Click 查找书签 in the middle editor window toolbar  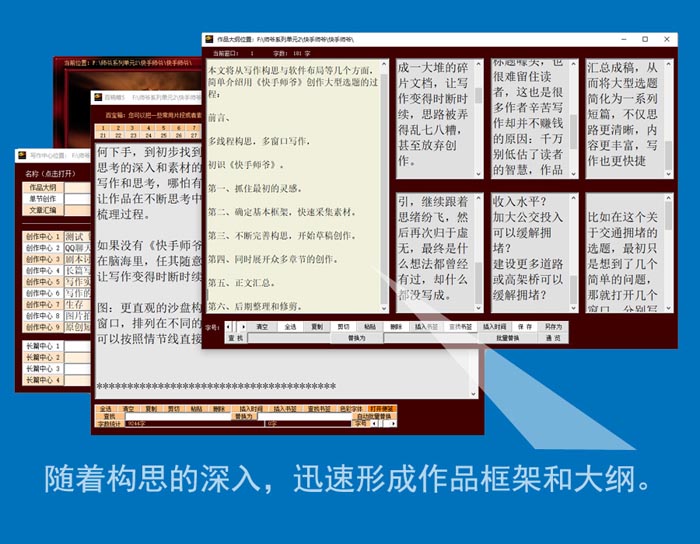coord(319,409)
